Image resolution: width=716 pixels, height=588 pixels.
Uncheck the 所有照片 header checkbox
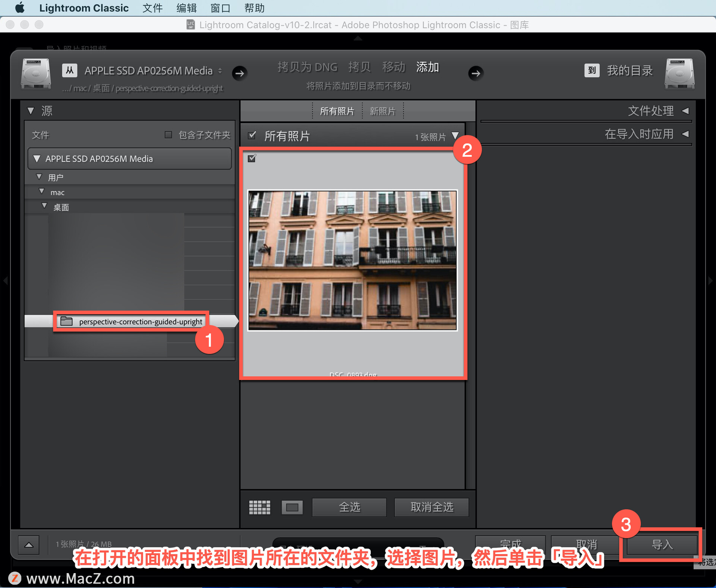pos(252,135)
